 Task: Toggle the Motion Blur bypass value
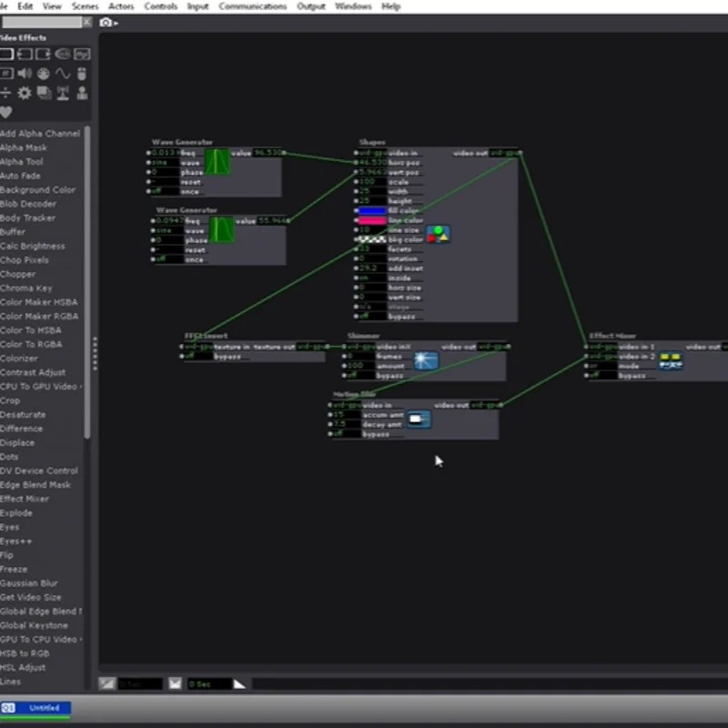pyautogui.click(x=347, y=434)
